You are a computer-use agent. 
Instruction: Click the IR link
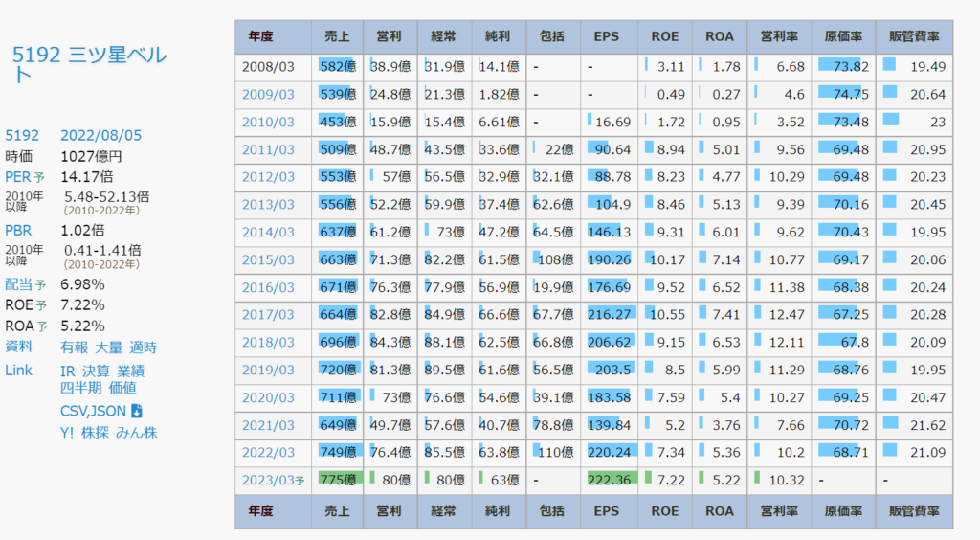[68, 371]
